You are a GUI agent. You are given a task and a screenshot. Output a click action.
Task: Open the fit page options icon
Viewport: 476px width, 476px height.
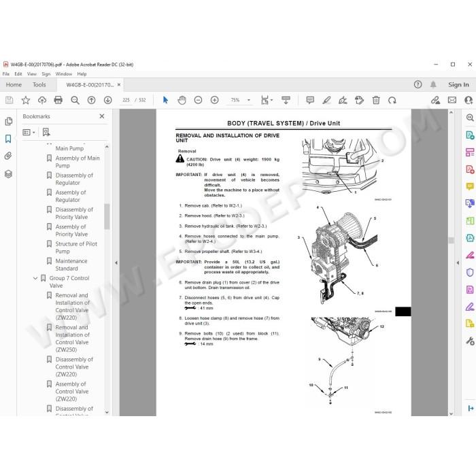coord(265,100)
